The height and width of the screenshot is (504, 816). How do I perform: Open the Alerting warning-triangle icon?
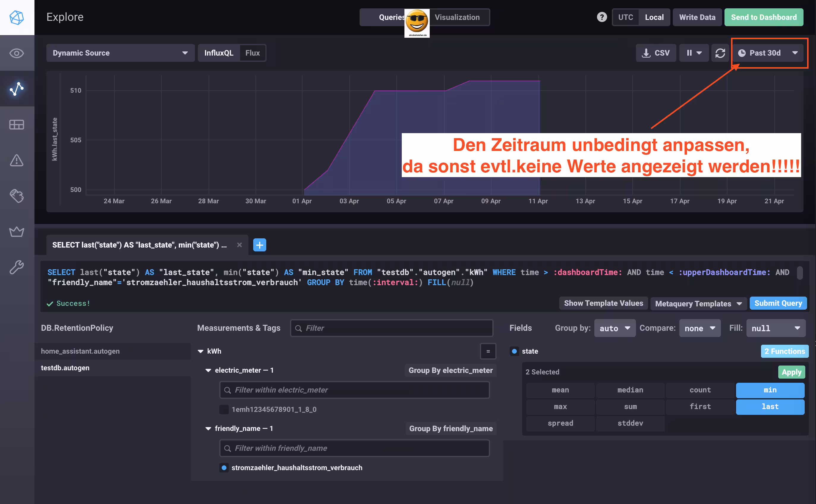17,160
